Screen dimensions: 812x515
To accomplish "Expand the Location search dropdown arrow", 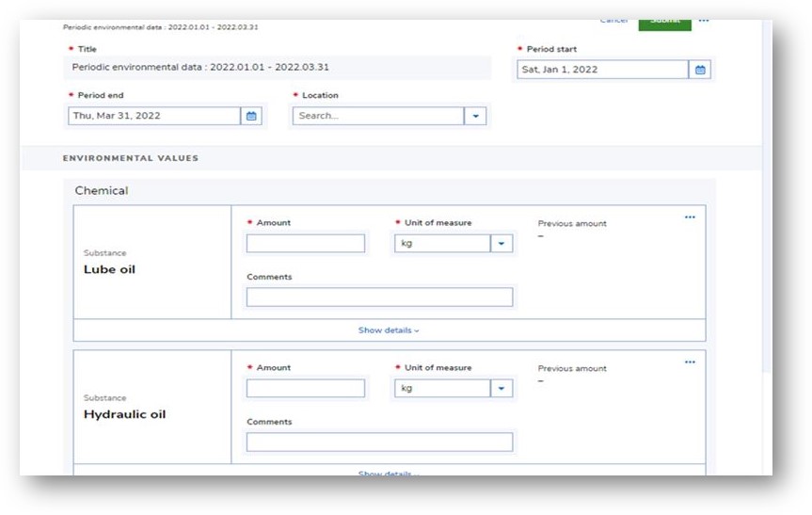I will [x=475, y=116].
